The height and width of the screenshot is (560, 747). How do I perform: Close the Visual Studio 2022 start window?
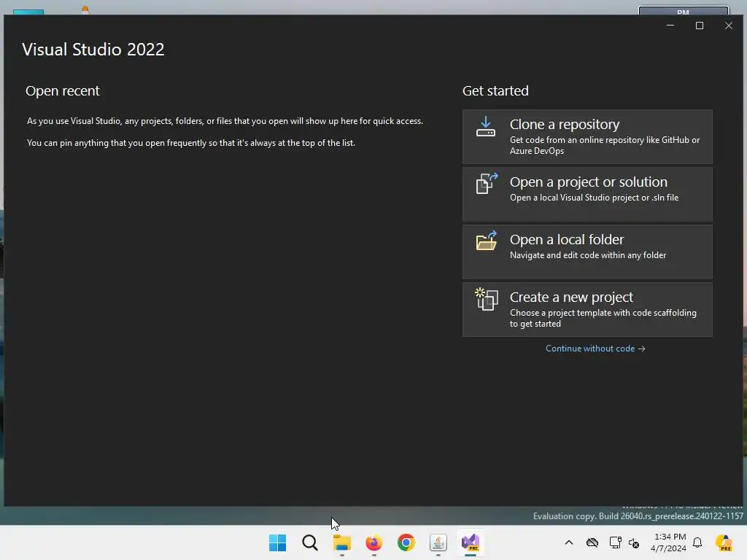729,26
